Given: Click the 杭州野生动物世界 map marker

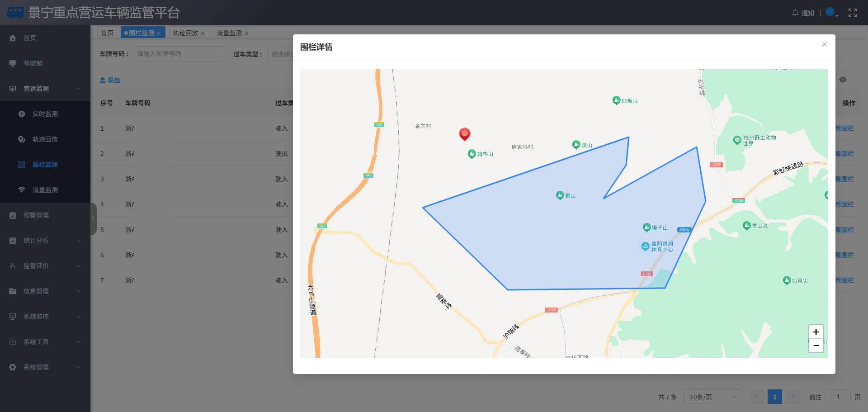Looking at the screenshot, I should tap(737, 140).
